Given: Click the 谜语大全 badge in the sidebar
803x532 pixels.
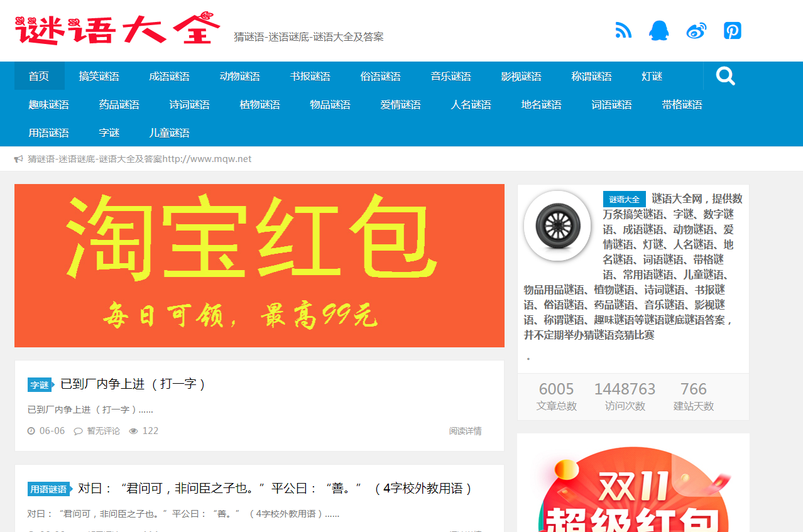Looking at the screenshot, I should tap(624, 199).
